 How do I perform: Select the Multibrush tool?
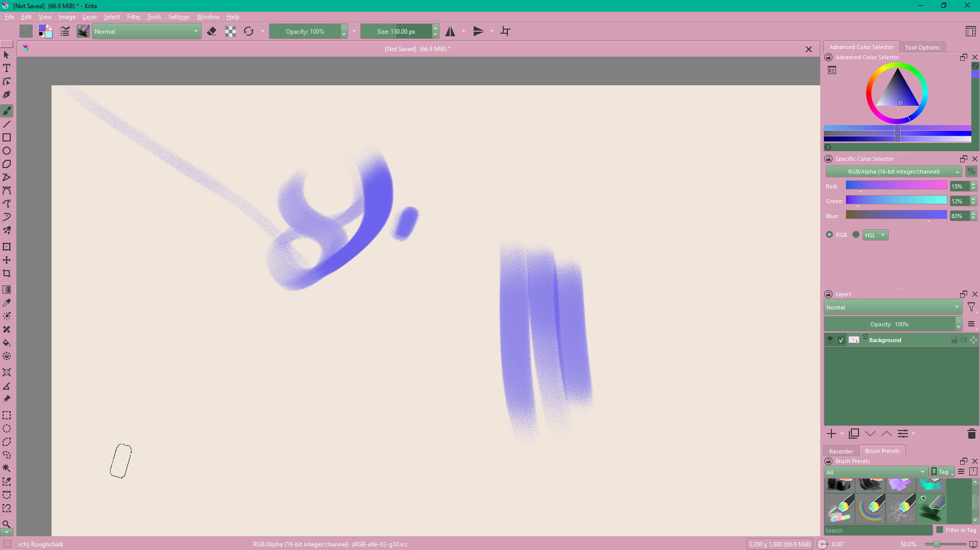7,230
